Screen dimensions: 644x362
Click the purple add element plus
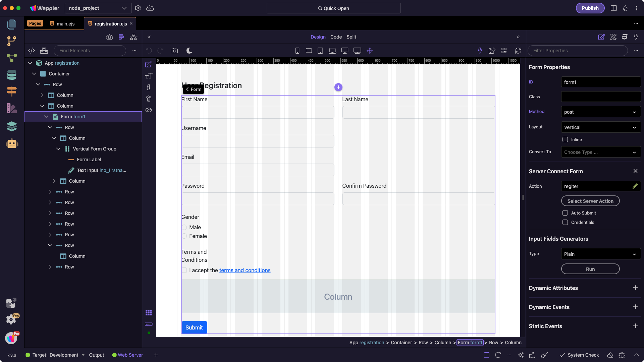338,87
